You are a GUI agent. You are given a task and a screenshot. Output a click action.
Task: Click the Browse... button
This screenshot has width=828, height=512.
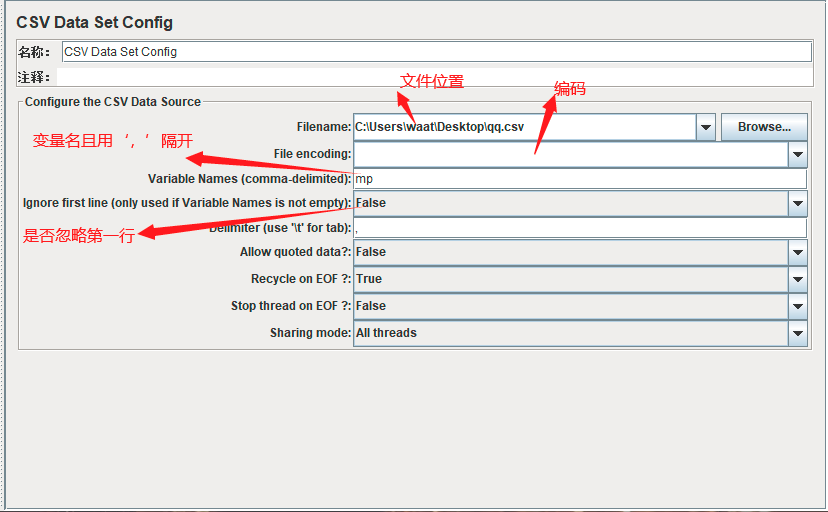click(x=764, y=127)
